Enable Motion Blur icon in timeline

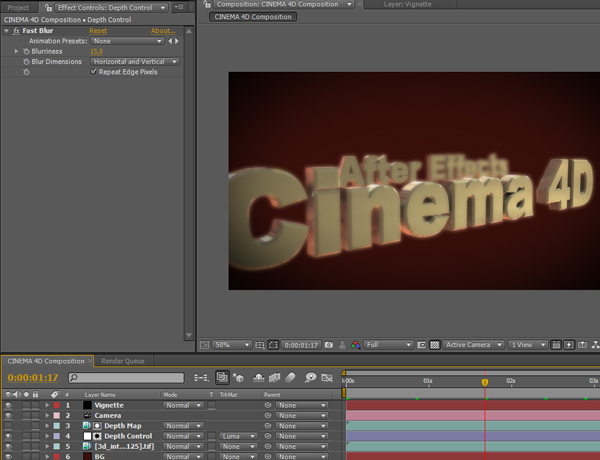pos(290,378)
